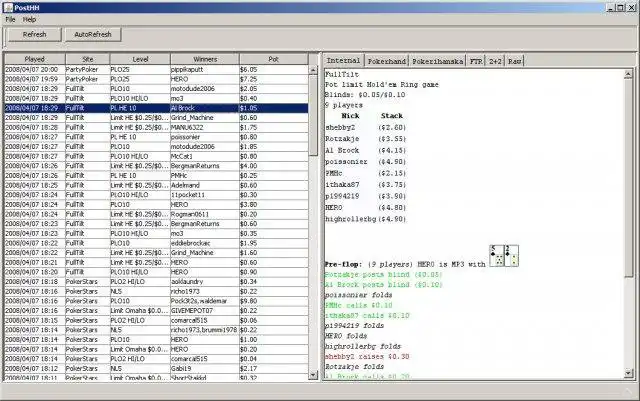Switch to the Raw tab
The height and width of the screenshot is (401, 640).
click(514, 61)
